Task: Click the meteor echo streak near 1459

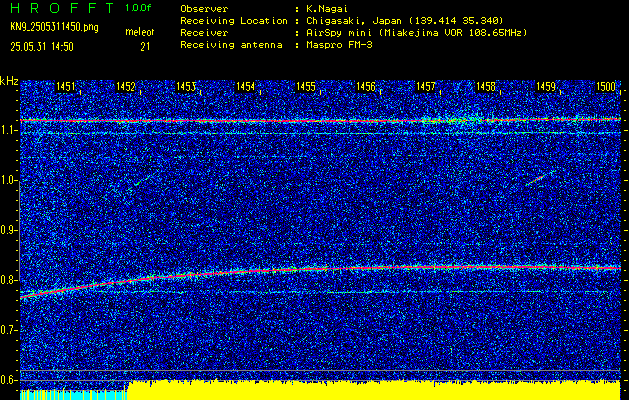Action: coord(540,178)
